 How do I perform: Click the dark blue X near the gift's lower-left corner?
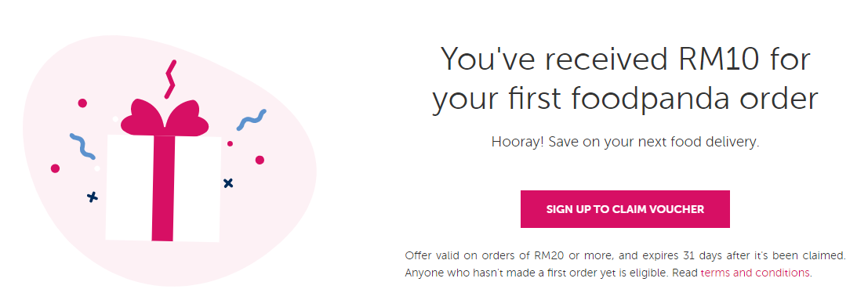click(x=93, y=197)
